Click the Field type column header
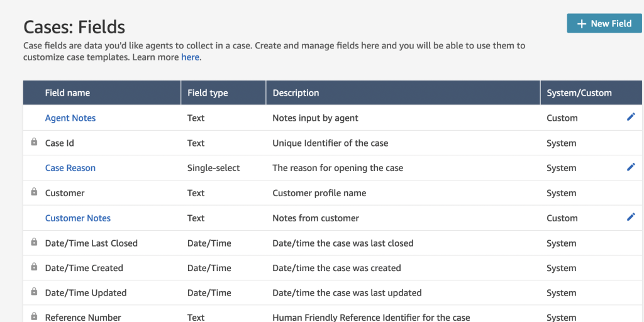The image size is (644, 322). coord(208,93)
